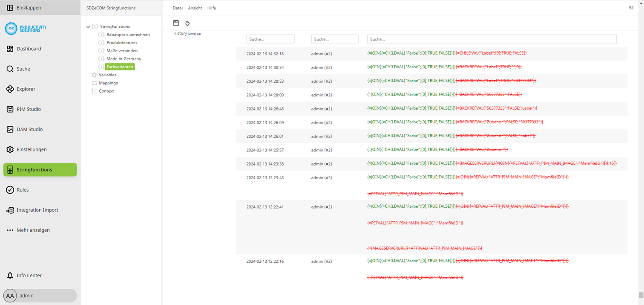Click into the rightmost Suche search field
The image size is (644, 305).
492,39
